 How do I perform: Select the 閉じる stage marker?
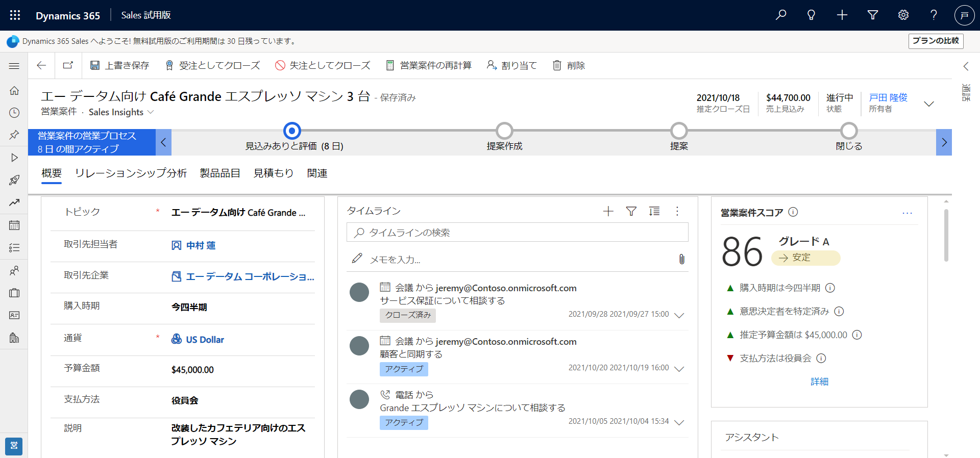pos(849,131)
